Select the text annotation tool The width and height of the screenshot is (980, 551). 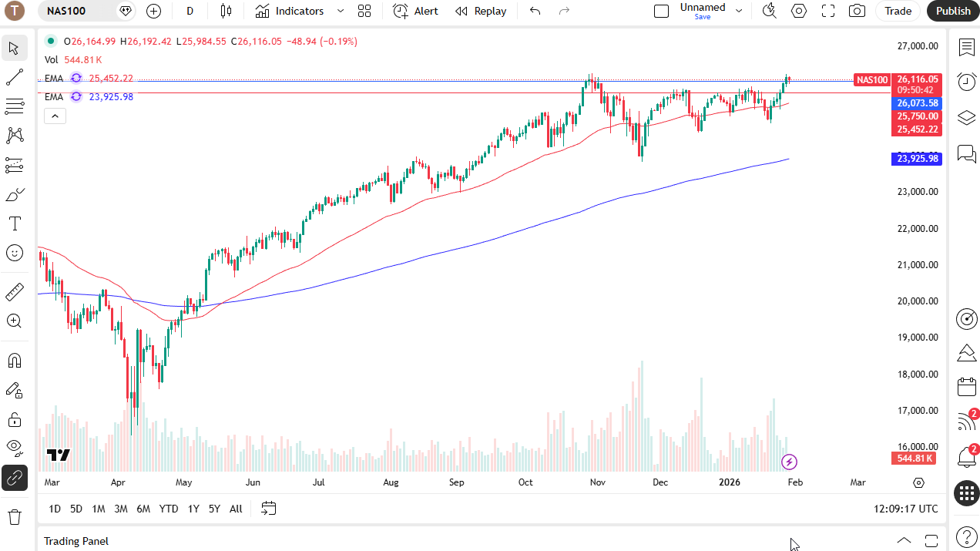[14, 223]
